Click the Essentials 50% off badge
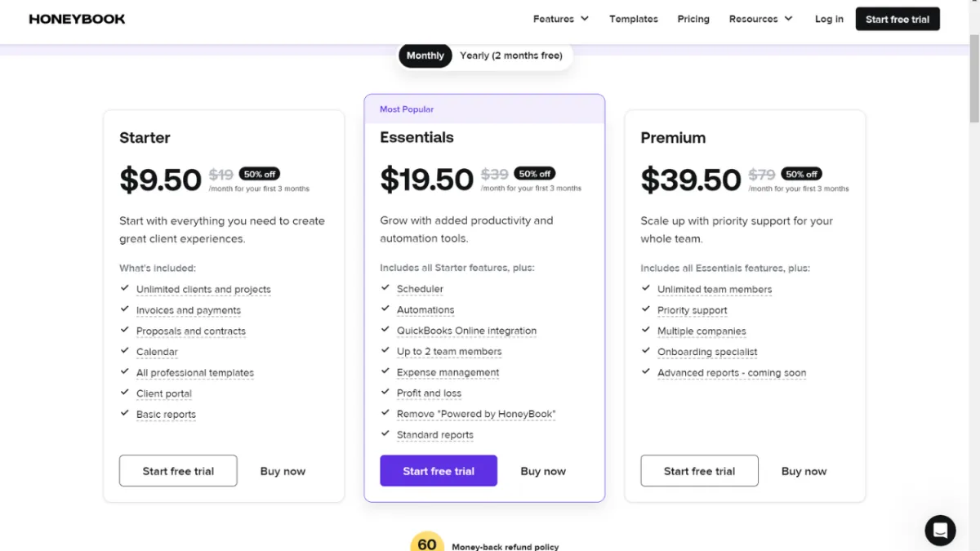The image size is (980, 551). [534, 174]
